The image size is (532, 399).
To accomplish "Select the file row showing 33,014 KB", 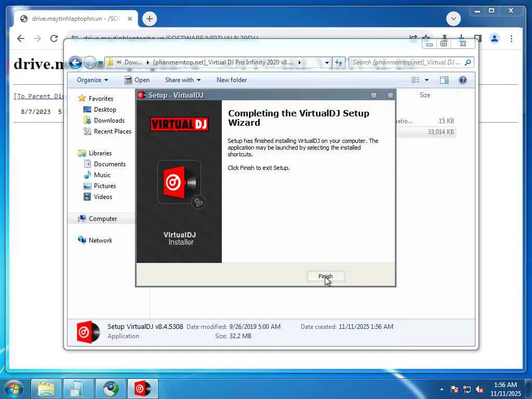I will tap(426, 132).
